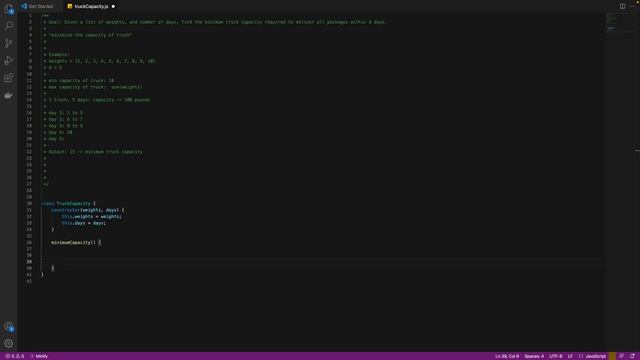640x360 pixels.
Task: Click the Minify status bar item
Action: point(39,356)
